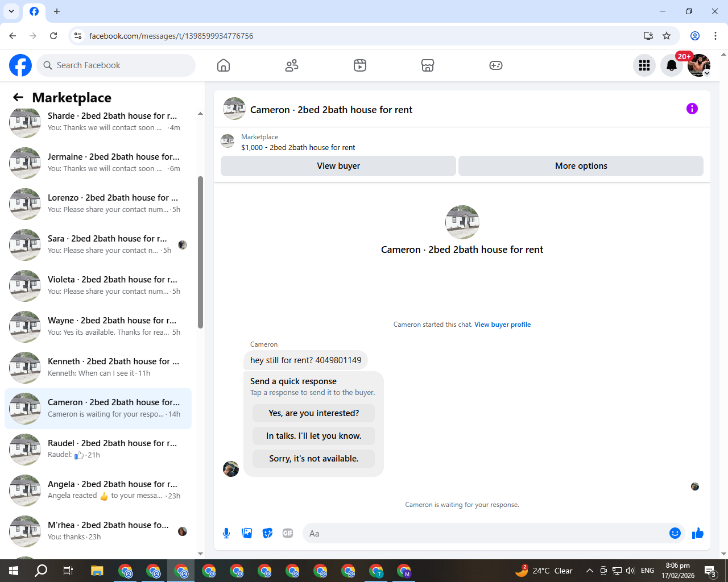728x582 pixels.
Task: Open the Marketplace storefront icon
Action: point(428,65)
